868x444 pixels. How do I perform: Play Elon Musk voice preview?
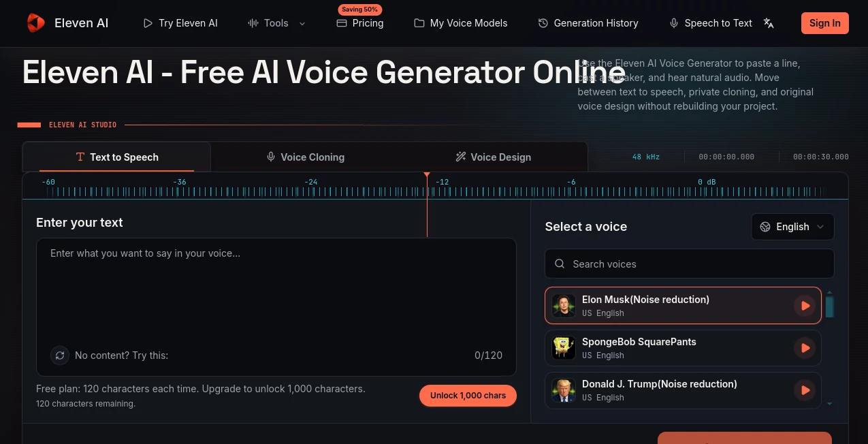(805, 306)
